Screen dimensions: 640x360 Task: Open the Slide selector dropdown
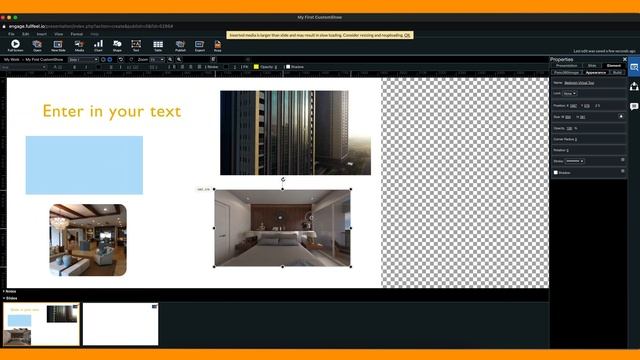click(83, 60)
